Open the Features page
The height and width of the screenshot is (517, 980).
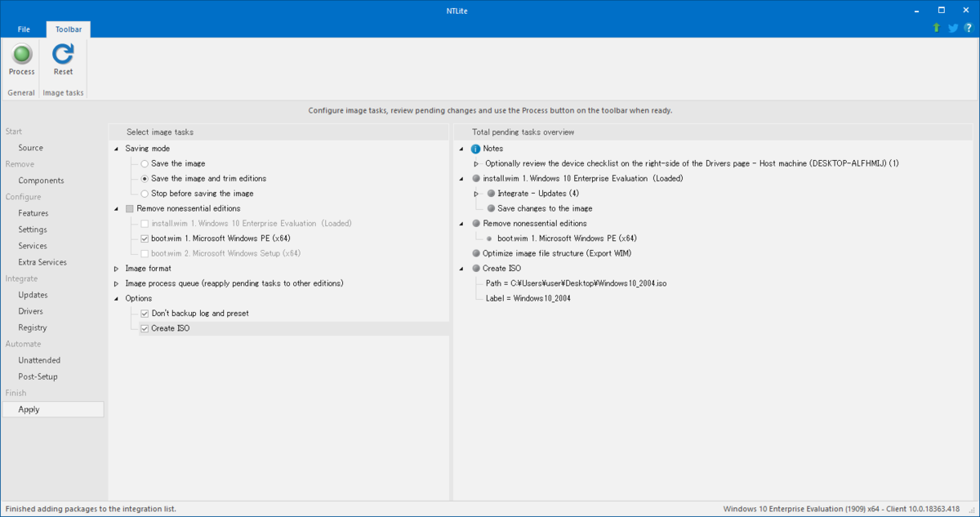click(x=33, y=213)
